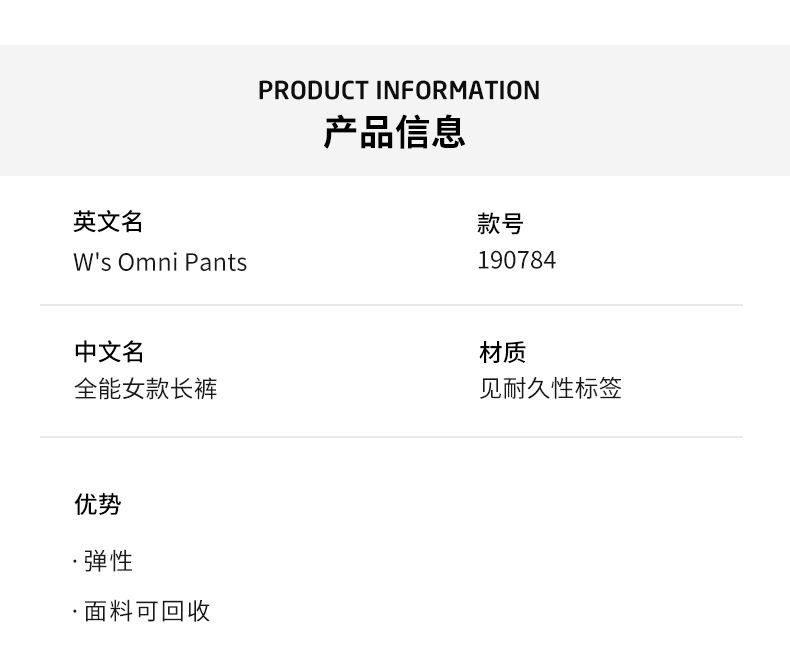This screenshot has height=663, width=790.
Task: Click the 中文名 label
Action: point(109,352)
